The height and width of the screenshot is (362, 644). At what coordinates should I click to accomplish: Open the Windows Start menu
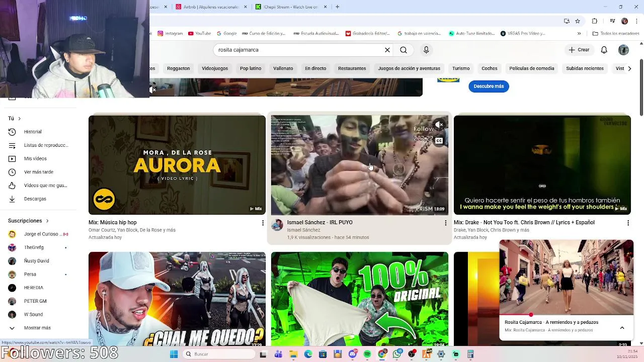[174, 354]
